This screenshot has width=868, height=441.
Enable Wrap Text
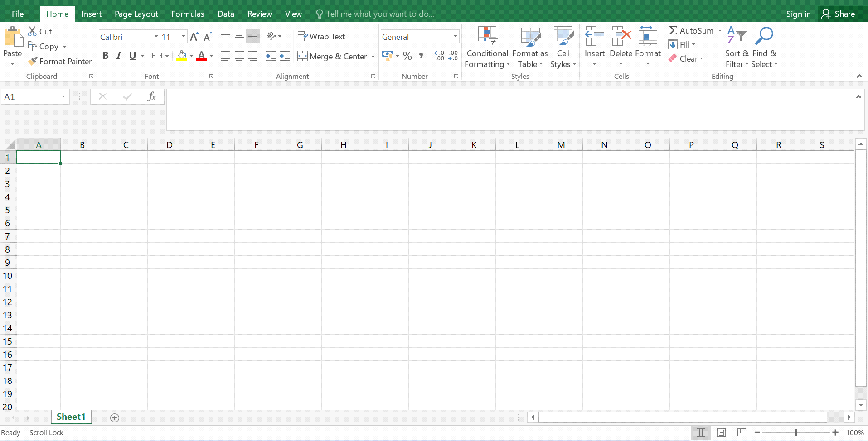321,36
